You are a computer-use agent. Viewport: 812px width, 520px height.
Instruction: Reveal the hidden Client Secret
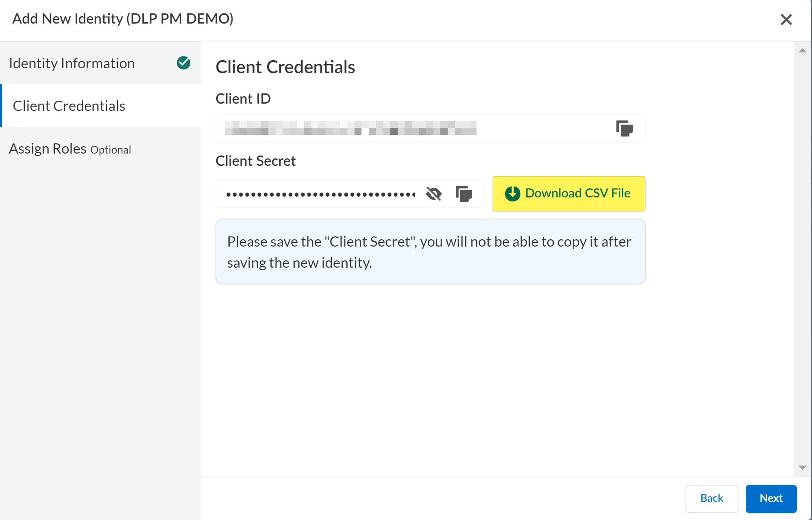433,194
